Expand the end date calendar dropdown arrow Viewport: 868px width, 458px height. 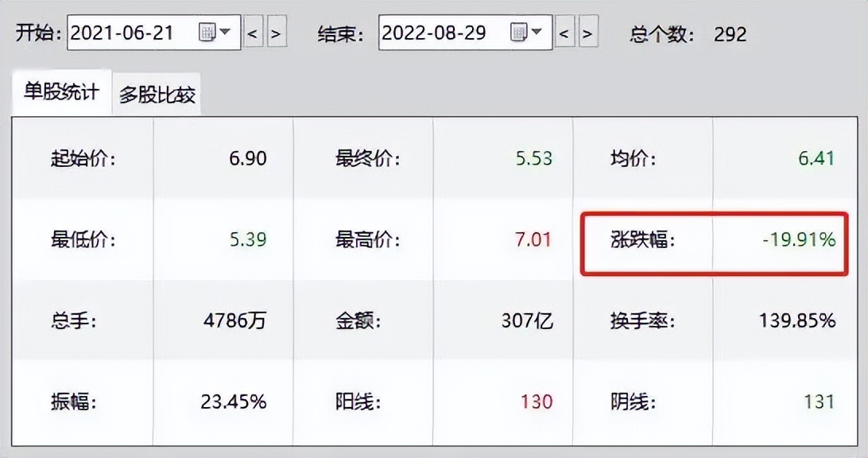[x=537, y=32]
